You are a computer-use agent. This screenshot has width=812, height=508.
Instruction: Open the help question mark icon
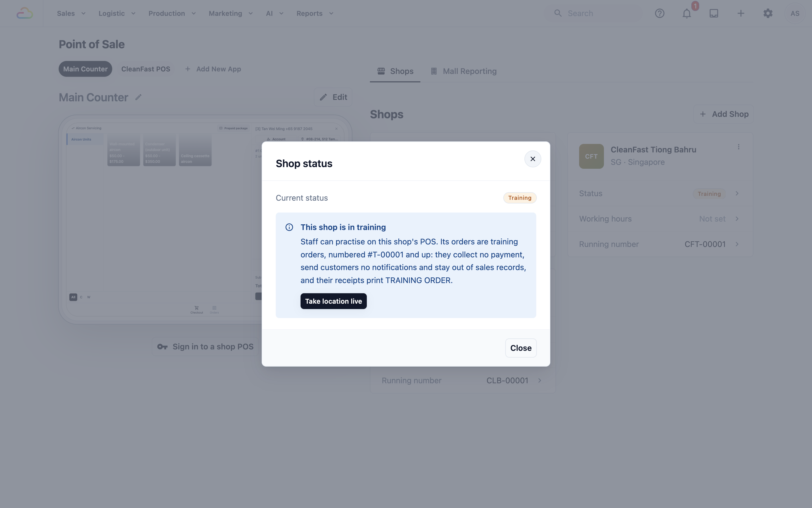660,14
